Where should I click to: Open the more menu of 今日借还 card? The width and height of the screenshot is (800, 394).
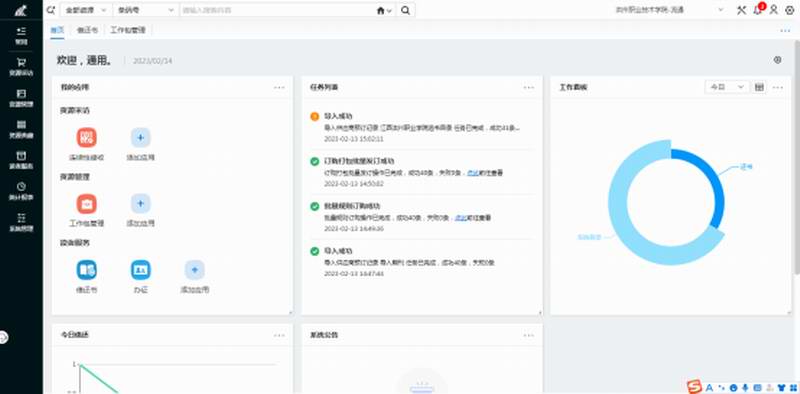pyautogui.click(x=279, y=335)
